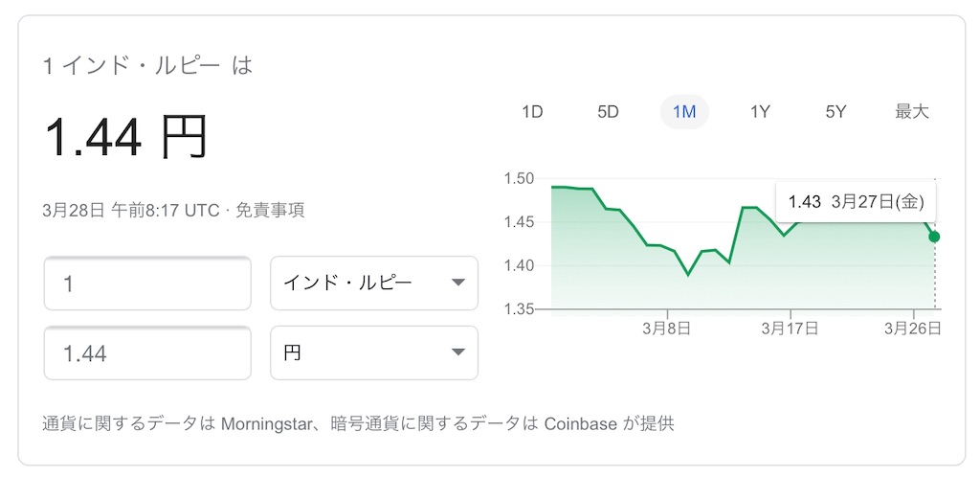The image size is (980, 477).
Task: Click the arrow icon beside 円
Action: [x=458, y=353]
